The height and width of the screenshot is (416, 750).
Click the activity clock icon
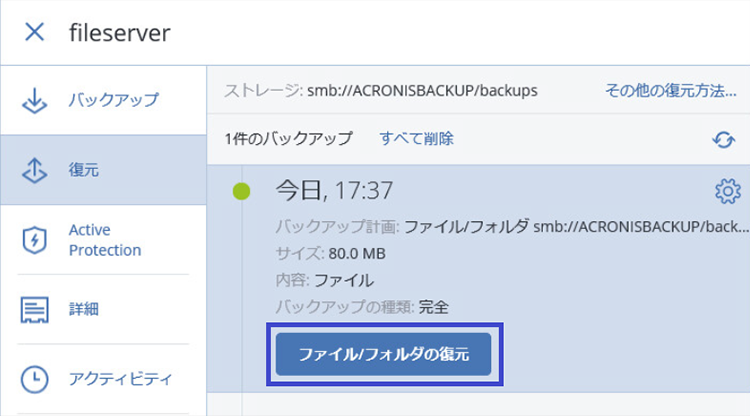click(x=35, y=379)
